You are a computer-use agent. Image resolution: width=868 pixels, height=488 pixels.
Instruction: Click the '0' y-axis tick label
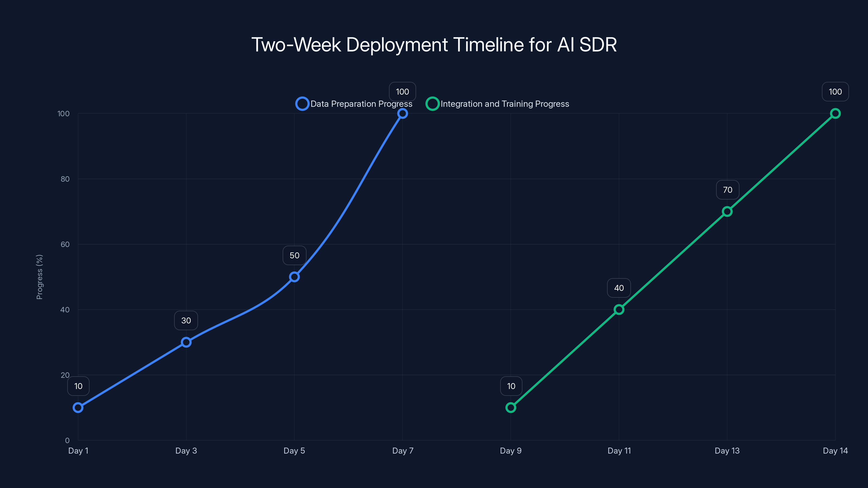[67, 440]
